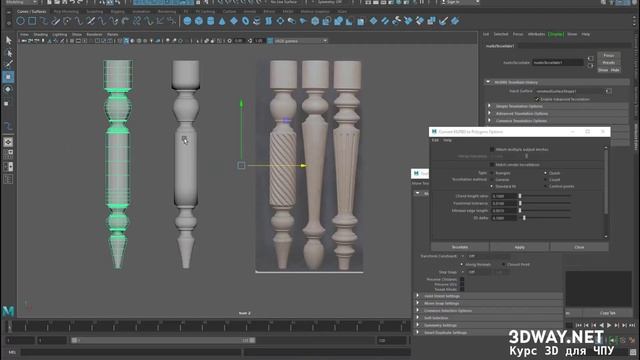The image size is (640, 360).
Task: Open the highlighted Display menu in Attribute Editor
Action: [556, 34]
